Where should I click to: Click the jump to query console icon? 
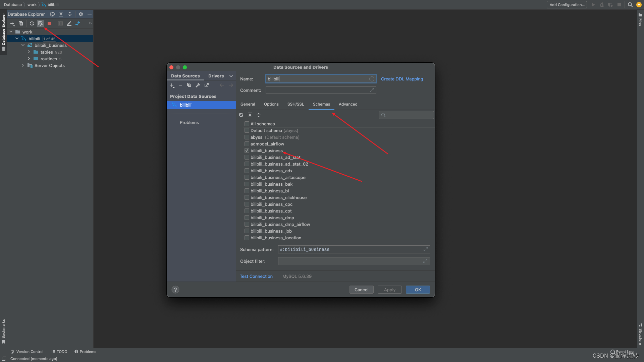point(78,23)
